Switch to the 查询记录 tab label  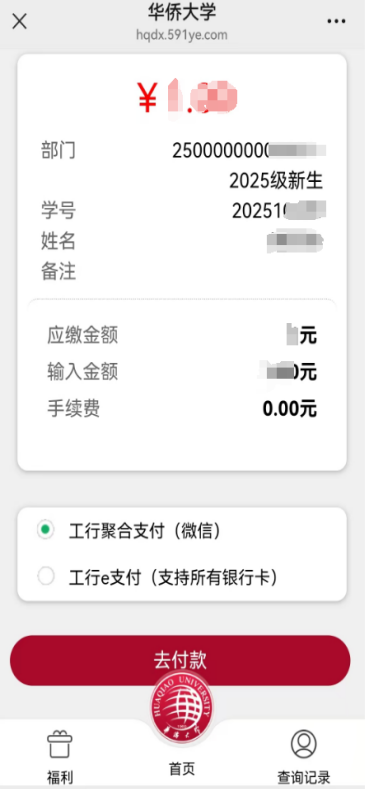tap(304, 776)
